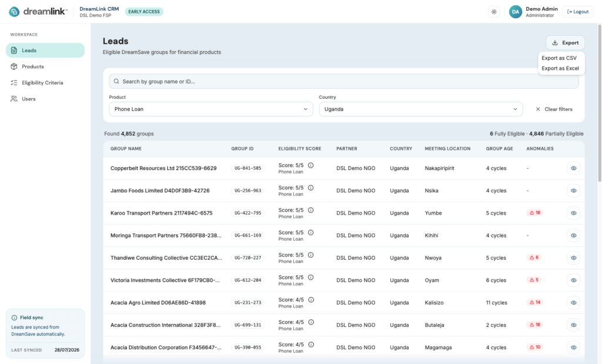Click group ID UG-612-204
Screen dimensions: 602x364
click(x=248, y=280)
